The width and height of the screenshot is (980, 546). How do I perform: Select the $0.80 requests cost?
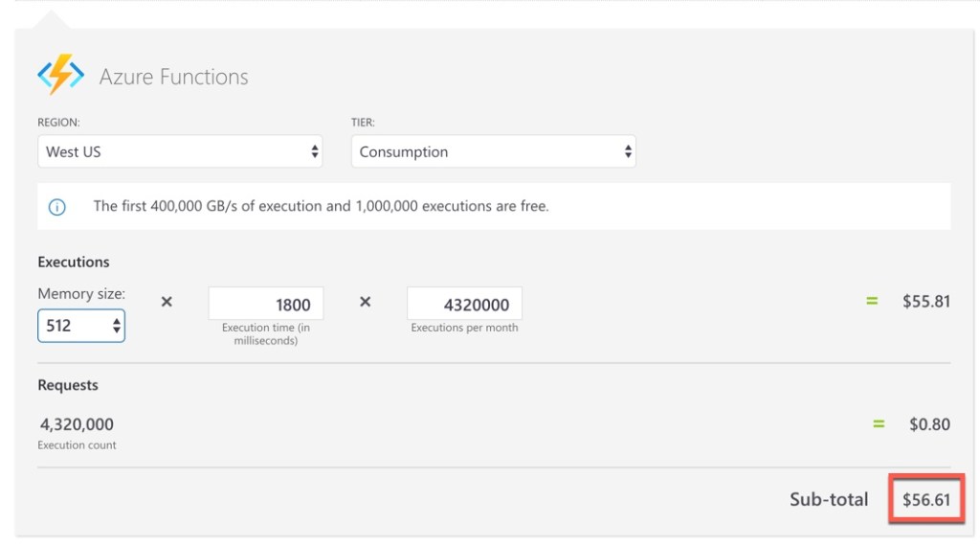929,423
